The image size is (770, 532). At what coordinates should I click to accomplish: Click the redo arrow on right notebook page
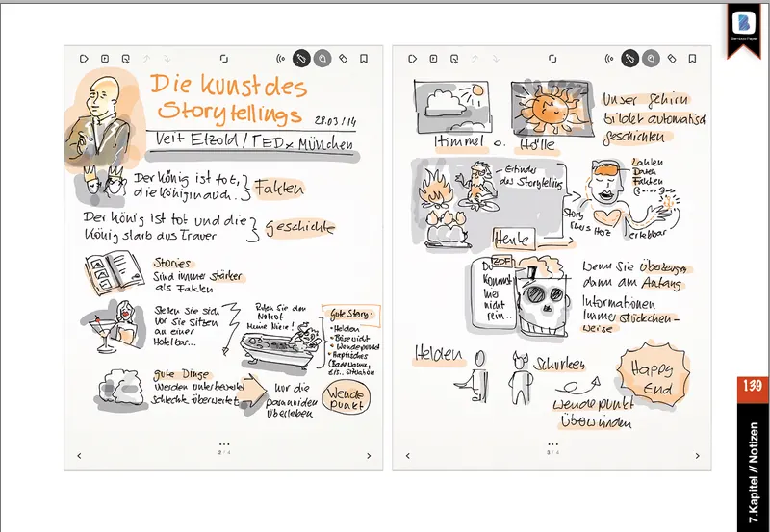(496, 59)
